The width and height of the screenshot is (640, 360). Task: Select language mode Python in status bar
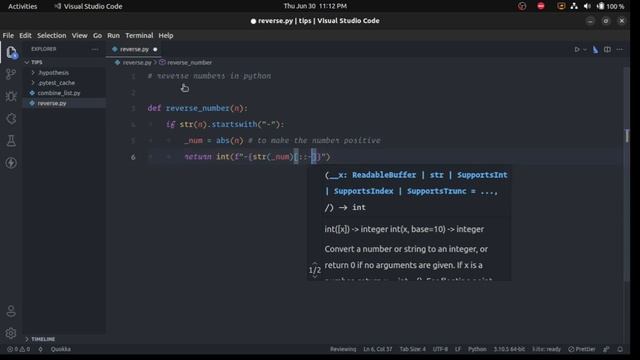(x=477, y=349)
